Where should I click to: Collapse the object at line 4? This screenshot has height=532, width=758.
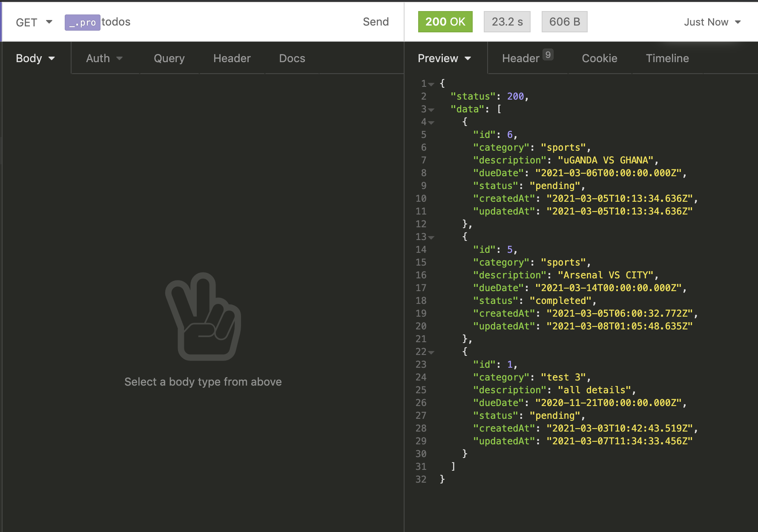(x=431, y=123)
